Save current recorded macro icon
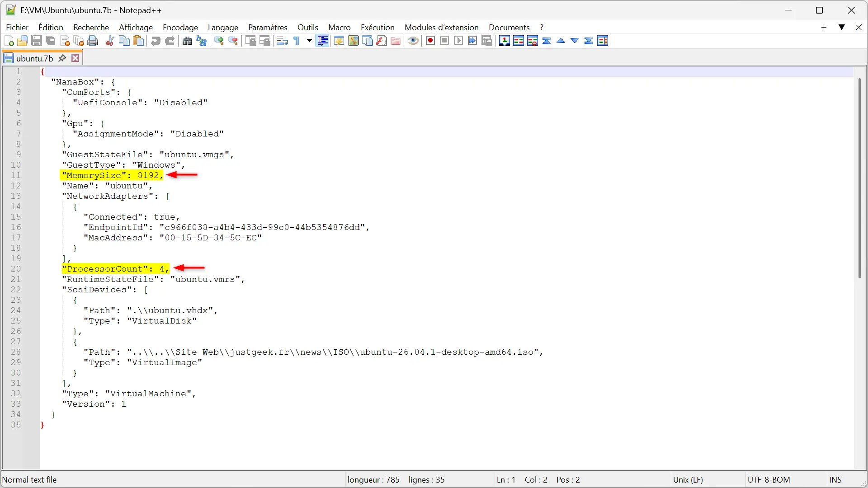Image resolution: width=868 pixels, height=488 pixels. coord(487,41)
